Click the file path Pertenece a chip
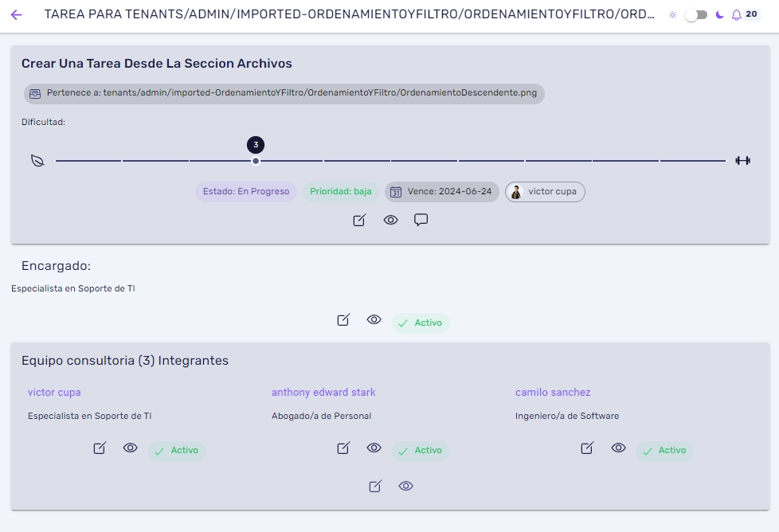Image resolution: width=779 pixels, height=532 pixels. pyautogui.click(x=284, y=93)
